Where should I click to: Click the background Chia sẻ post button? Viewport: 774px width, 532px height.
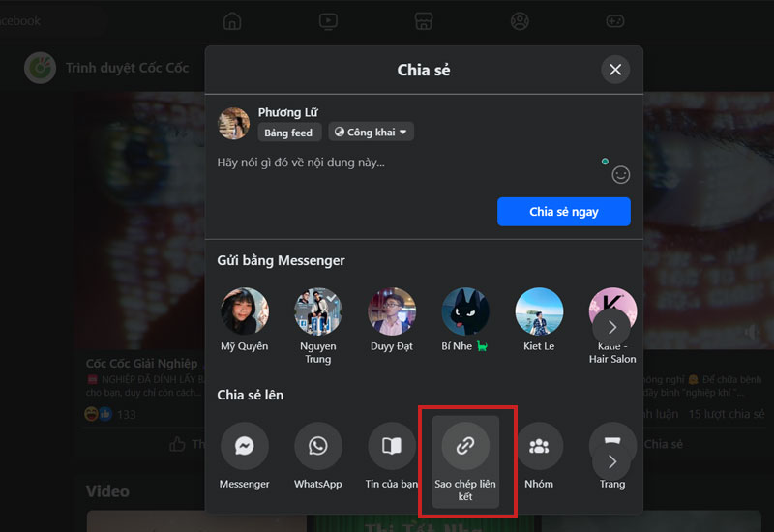[664, 444]
